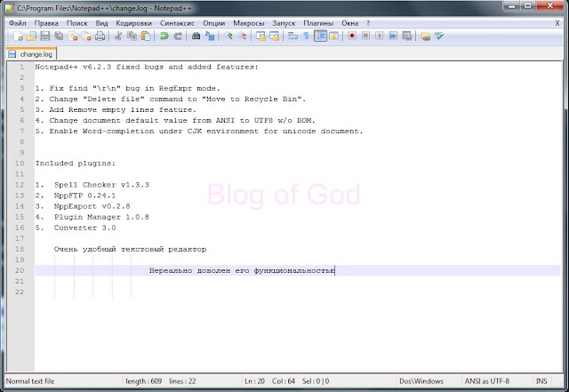Open the Вид menu

101,23
